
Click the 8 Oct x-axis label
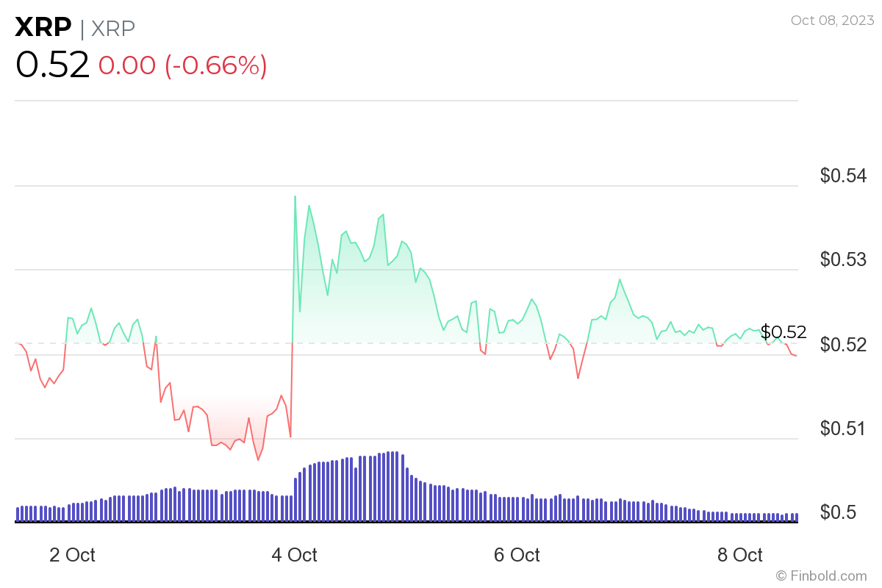pos(740,555)
